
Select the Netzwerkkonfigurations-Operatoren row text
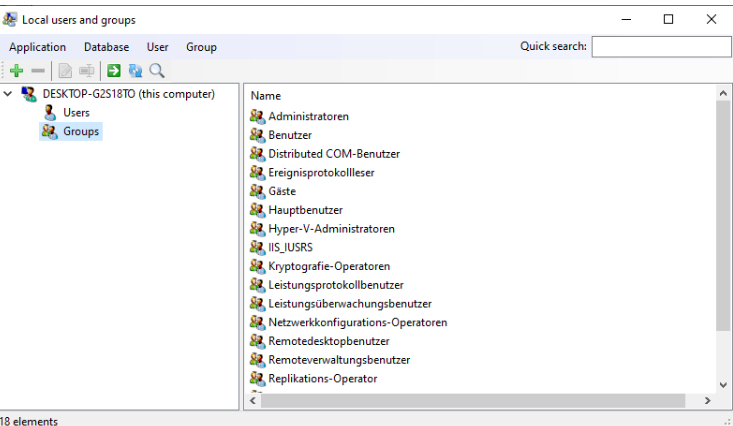pos(358,322)
